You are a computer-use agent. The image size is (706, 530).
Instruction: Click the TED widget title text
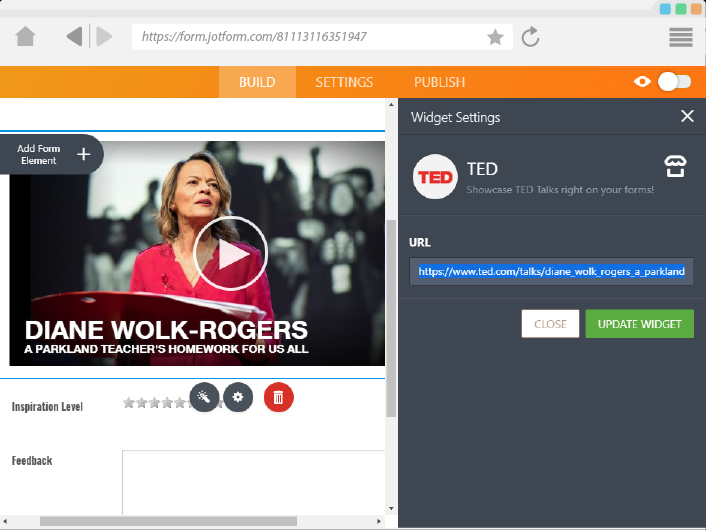(482, 169)
